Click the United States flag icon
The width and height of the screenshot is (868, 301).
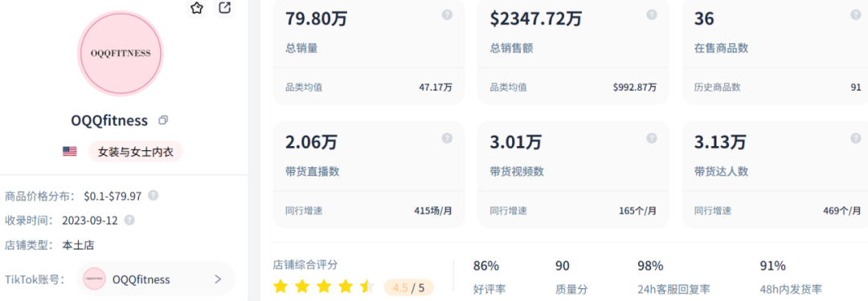tap(70, 151)
